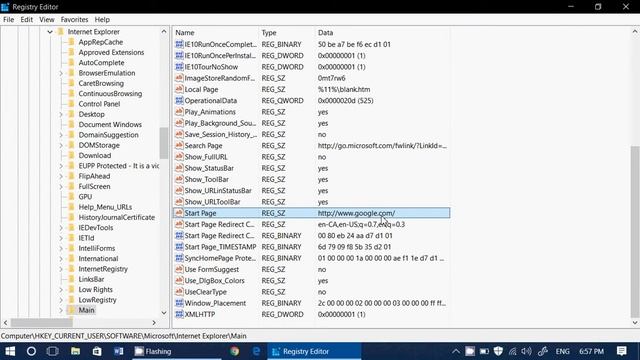Open Cortana search circle on taskbar
This screenshot has width=640, height=360.
click(31, 351)
